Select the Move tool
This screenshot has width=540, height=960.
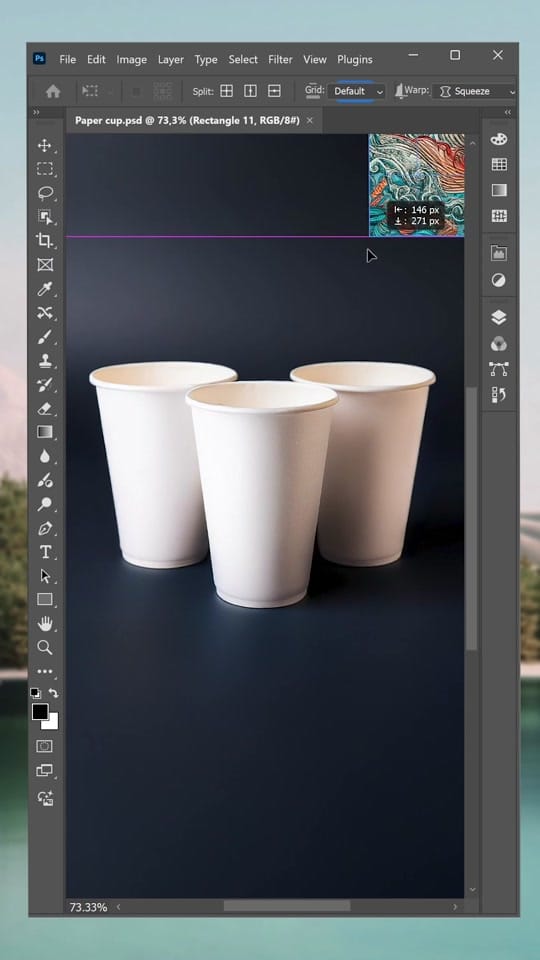click(x=44, y=145)
